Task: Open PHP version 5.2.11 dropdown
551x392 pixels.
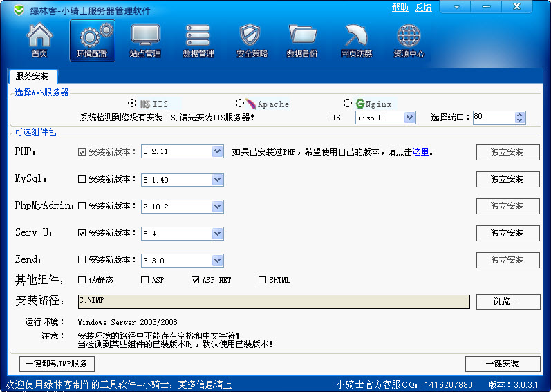Action: [x=218, y=151]
